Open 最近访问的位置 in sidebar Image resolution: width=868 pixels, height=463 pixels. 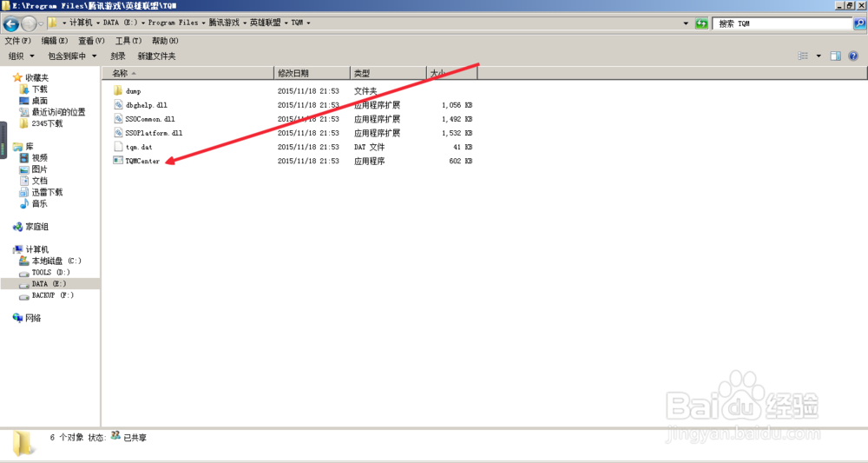pyautogui.click(x=58, y=112)
